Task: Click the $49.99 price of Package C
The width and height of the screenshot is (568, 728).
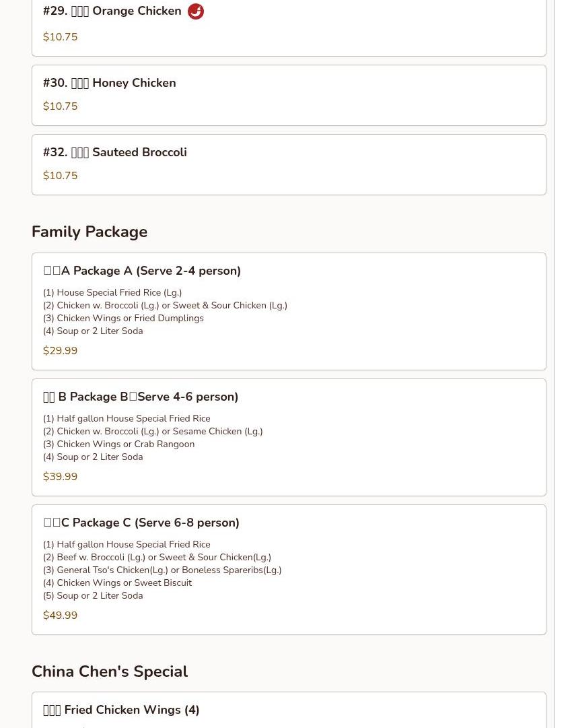Action: pos(61,616)
